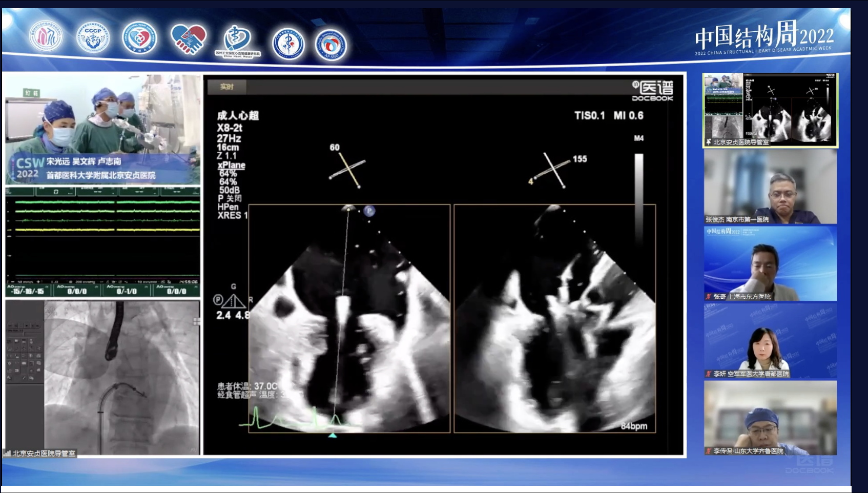The height and width of the screenshot is (493, 868).
Task: Click the handshake heart logo
Action: tap(188, 38)
